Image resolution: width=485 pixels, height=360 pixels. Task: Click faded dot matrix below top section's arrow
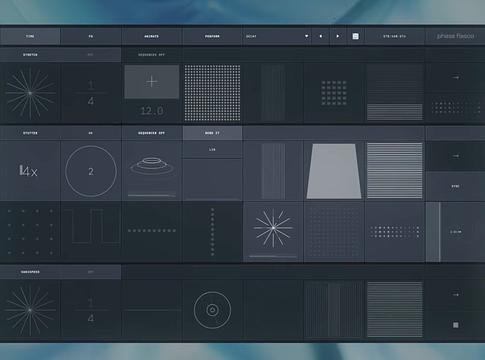tap(455, 108)
